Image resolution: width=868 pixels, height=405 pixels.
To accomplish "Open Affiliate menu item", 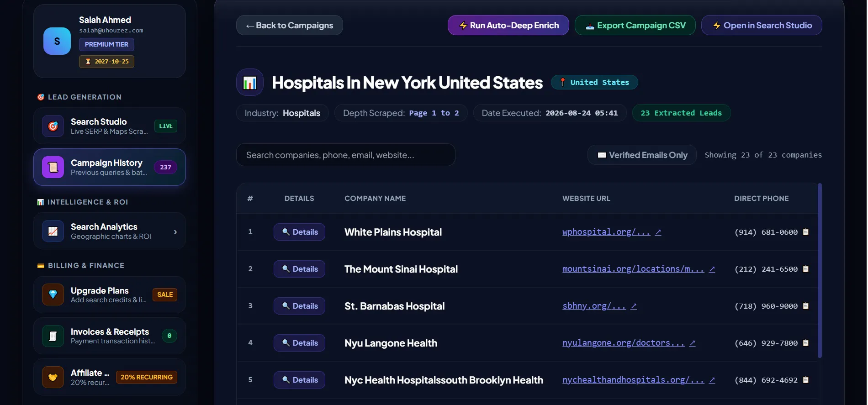I will coord(110,377).
